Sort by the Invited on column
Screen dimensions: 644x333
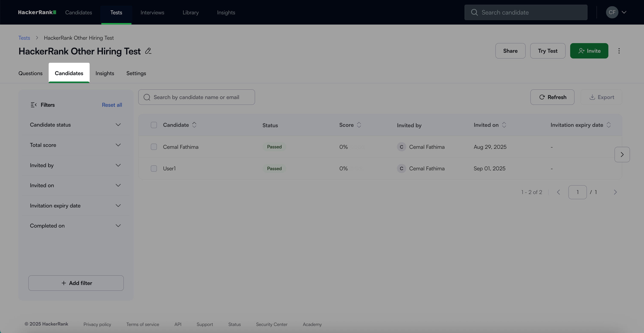tap(504, 125)
